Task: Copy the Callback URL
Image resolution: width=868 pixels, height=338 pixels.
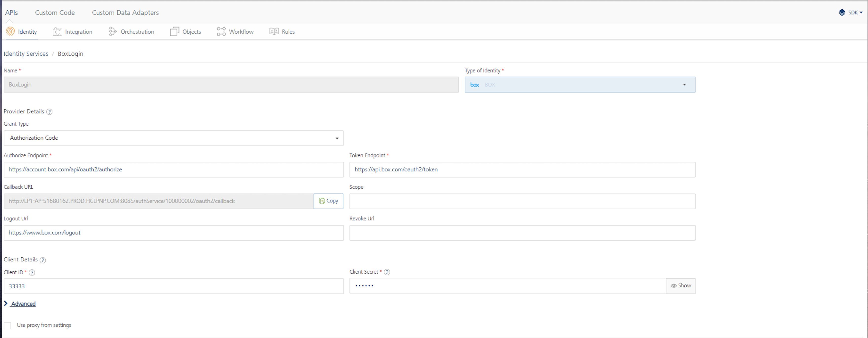Action: pyautogui.click(x=328, y=201)
